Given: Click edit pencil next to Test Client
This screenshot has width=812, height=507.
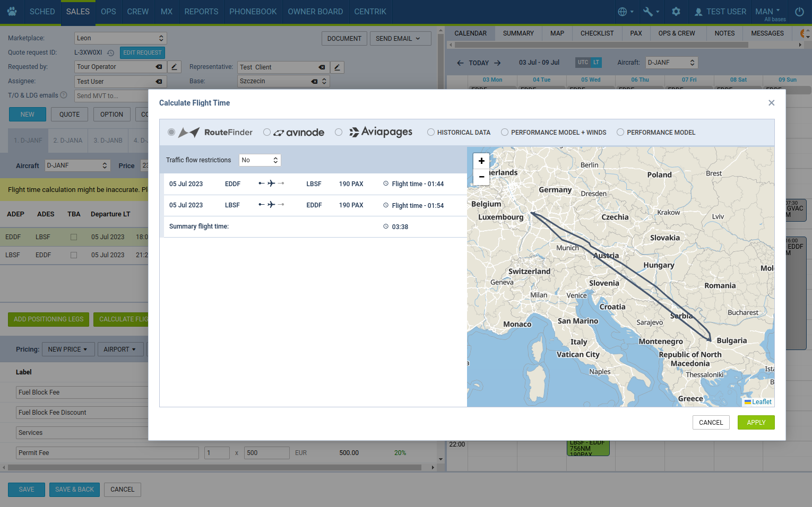Looking at the screenshot, I should [x=337, y=67].
